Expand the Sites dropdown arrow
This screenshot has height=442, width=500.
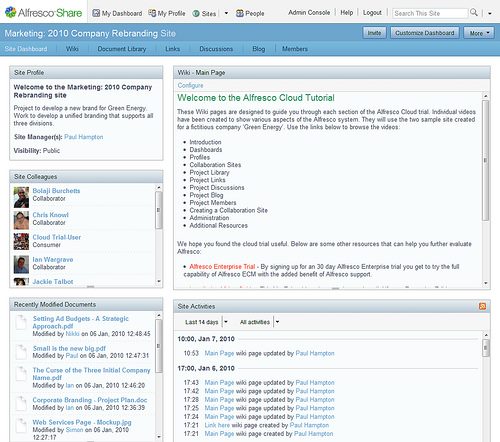pyautogui.click(x=226, y=13)
